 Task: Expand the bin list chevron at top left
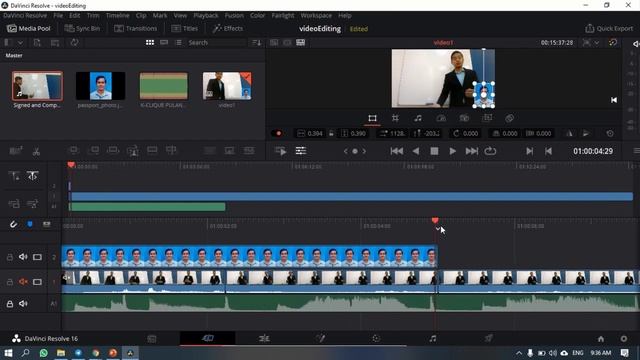20,42
